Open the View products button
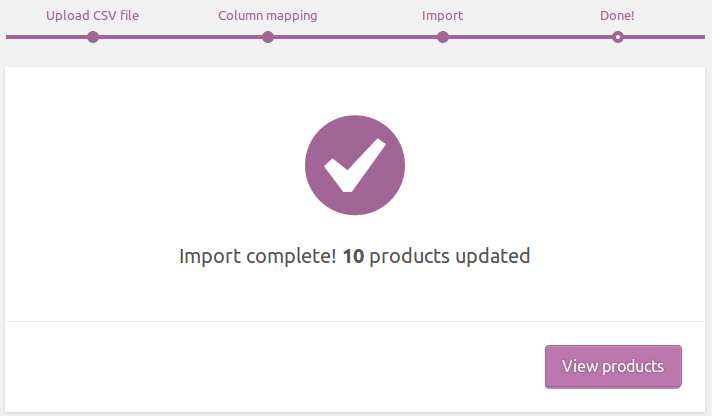Image resolution: width=712 pixels, height=416 pixels. click(x=613, y=367)
